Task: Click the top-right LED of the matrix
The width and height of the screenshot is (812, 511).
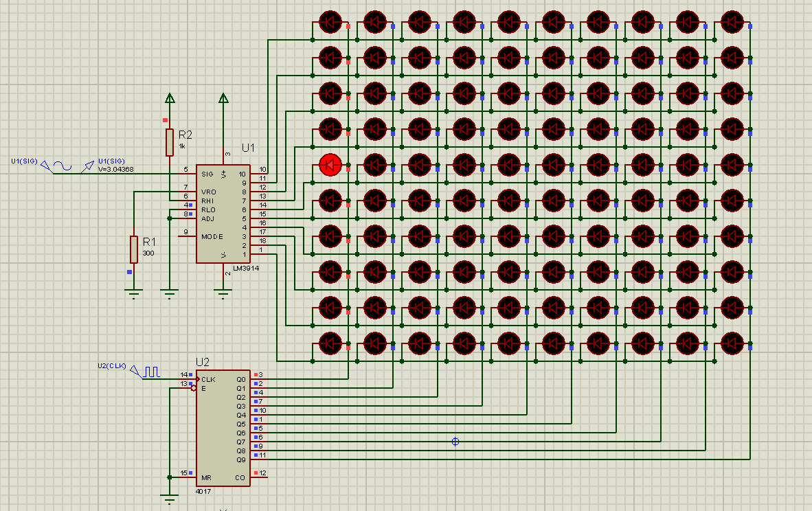Action: click(x=732, y=22)
